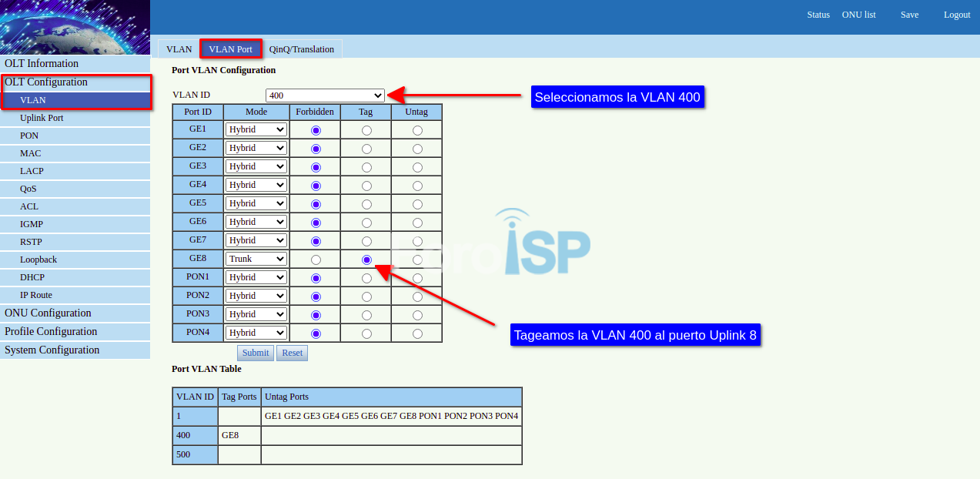Select Tag radio for PON2
The width and height of the screenshot is (980, 479).
tap(366, 296)
